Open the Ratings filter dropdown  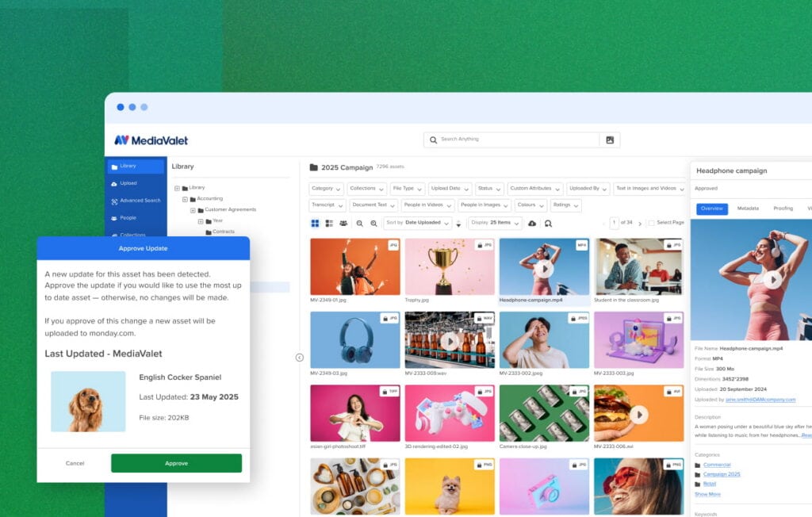[565, 205]
